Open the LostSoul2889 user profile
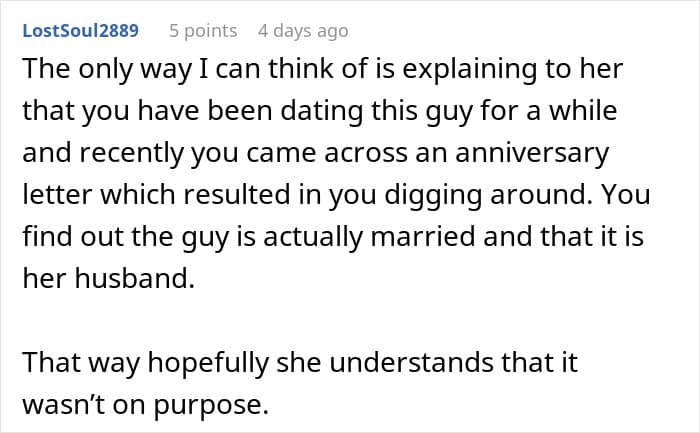The width and height of the screenshot is (700, 433). pos(80,31)
